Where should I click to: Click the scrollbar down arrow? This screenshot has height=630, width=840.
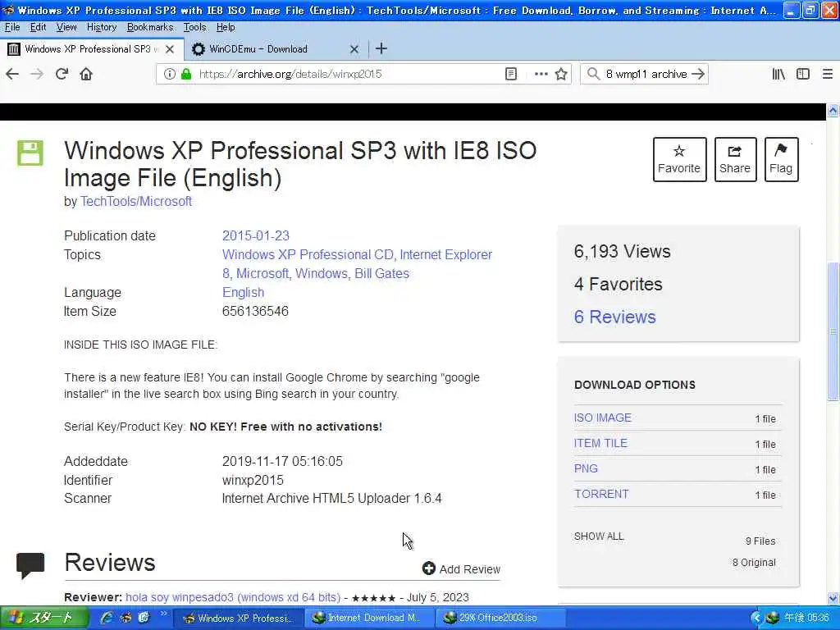tap(833, 598)
